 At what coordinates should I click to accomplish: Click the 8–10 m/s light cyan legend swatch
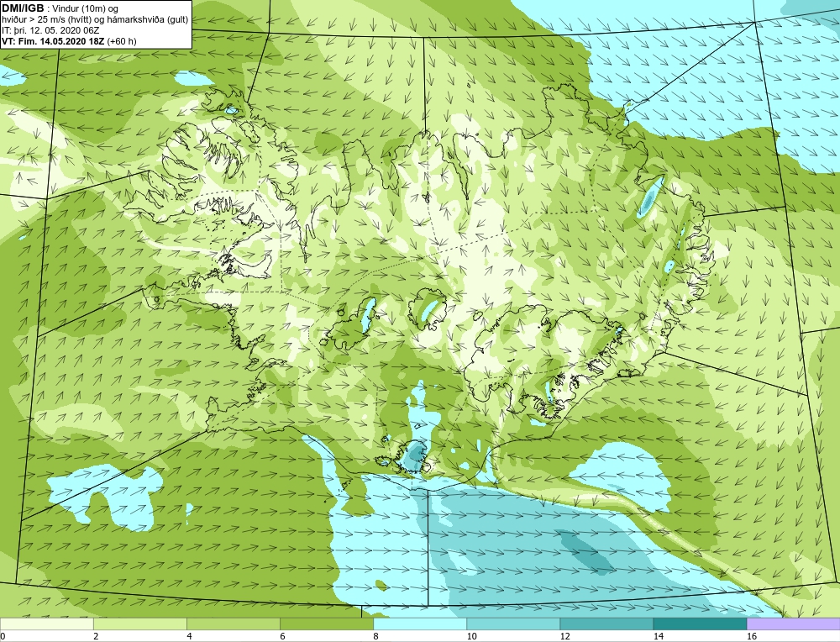pos(420,624)
